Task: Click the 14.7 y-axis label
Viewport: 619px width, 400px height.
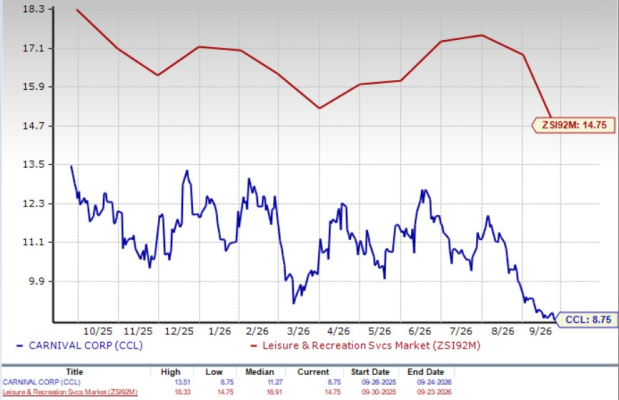Action: (x=34, y=126)
